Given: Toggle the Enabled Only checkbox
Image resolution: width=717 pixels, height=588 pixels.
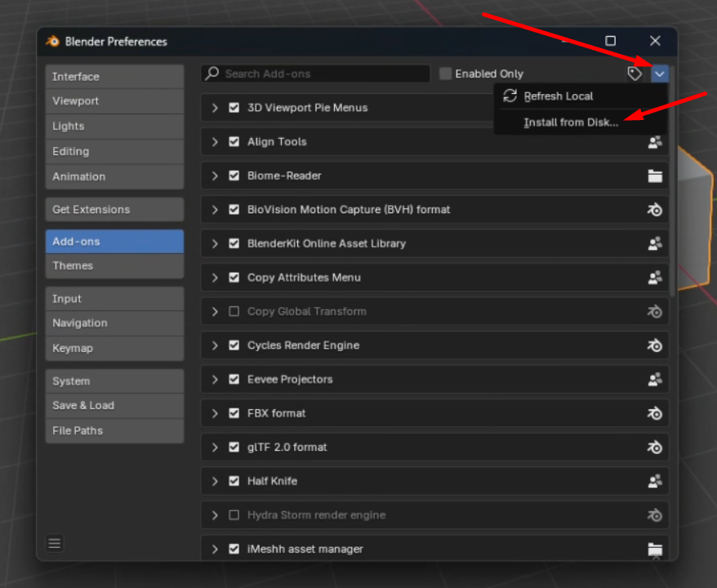Looking at the screenshot, I should 445,73.
